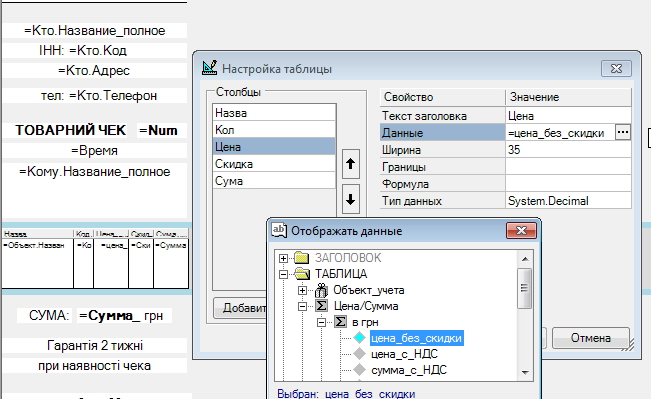Click the ЗАГОЛОВОК folder icon
651x399 pixels.
click(301, 258)
